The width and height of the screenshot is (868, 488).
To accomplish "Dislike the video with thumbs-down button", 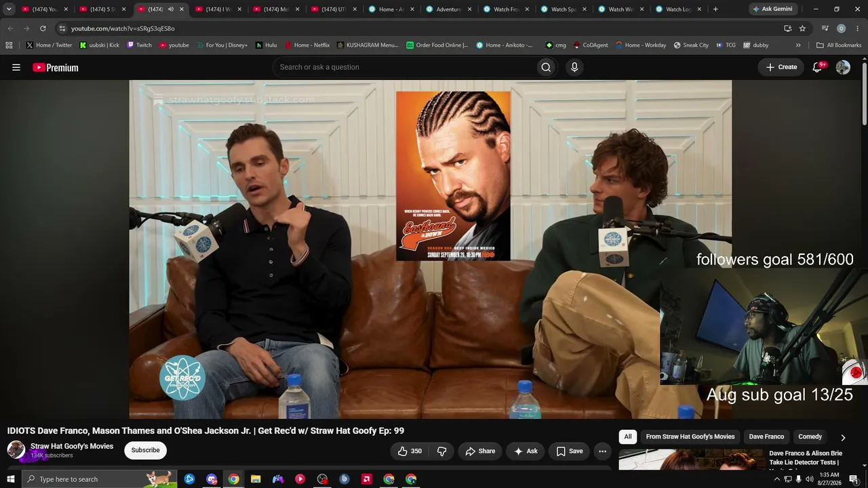I will [441, 451].
